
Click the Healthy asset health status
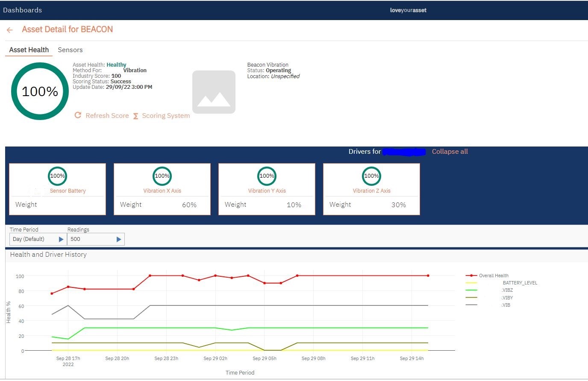point(116,65)
